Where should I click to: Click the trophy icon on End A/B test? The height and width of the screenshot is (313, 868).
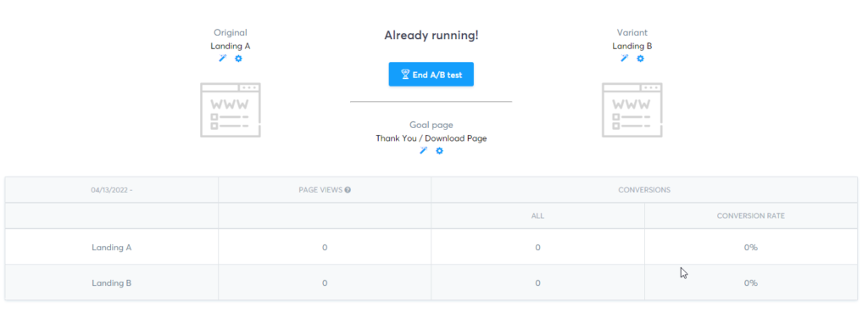point(405,75)
